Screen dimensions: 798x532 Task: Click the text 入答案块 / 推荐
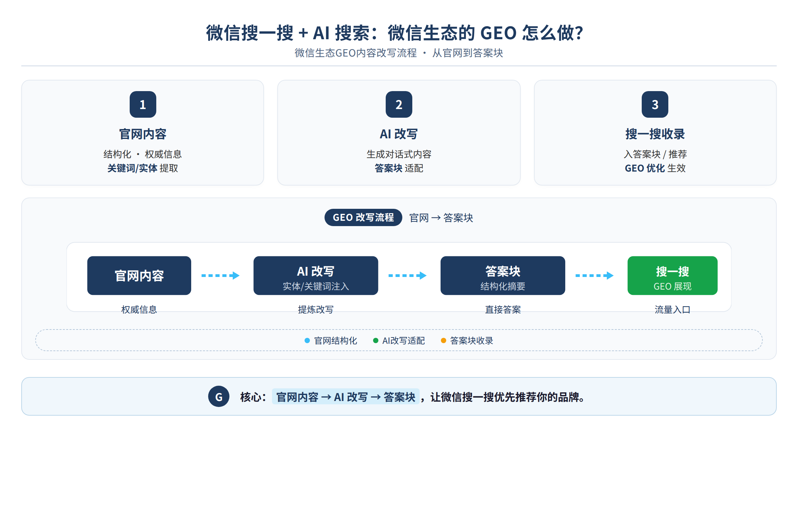655,154
